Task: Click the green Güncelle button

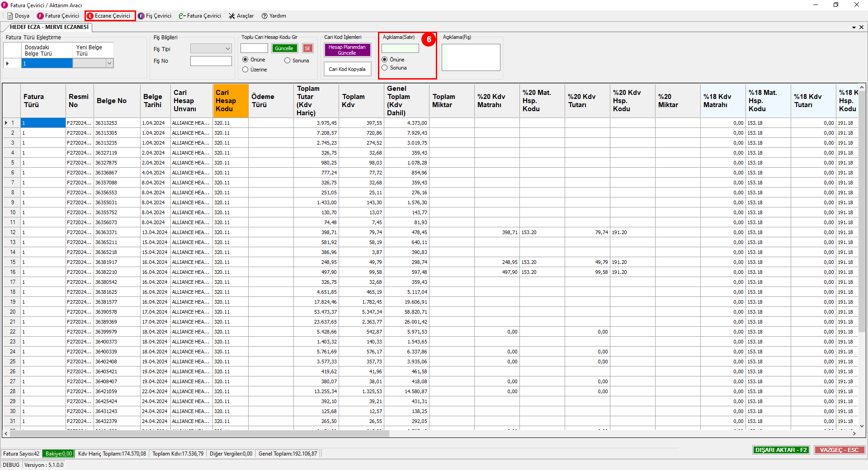Action: pyautogui.click(x=284, y=48)
